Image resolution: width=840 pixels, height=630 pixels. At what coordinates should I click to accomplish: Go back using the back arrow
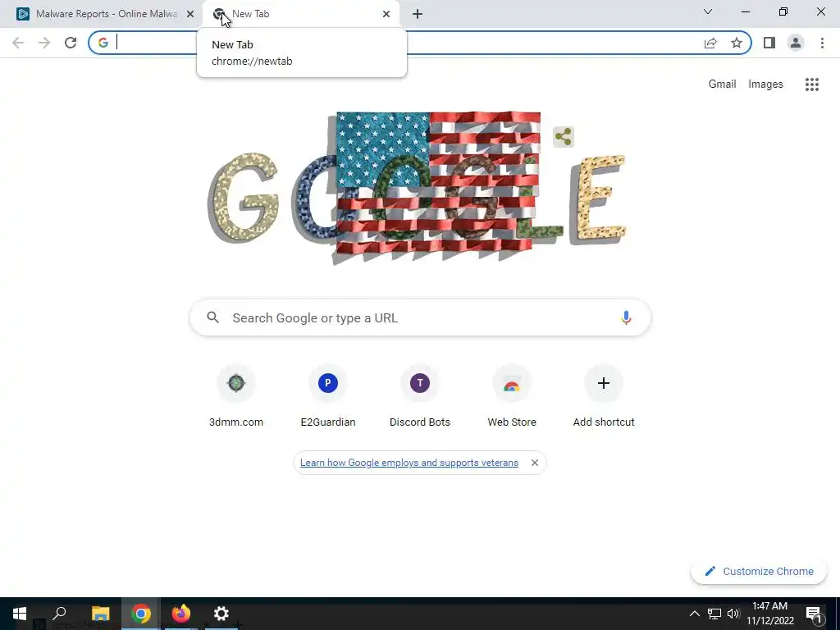[18, 43]
